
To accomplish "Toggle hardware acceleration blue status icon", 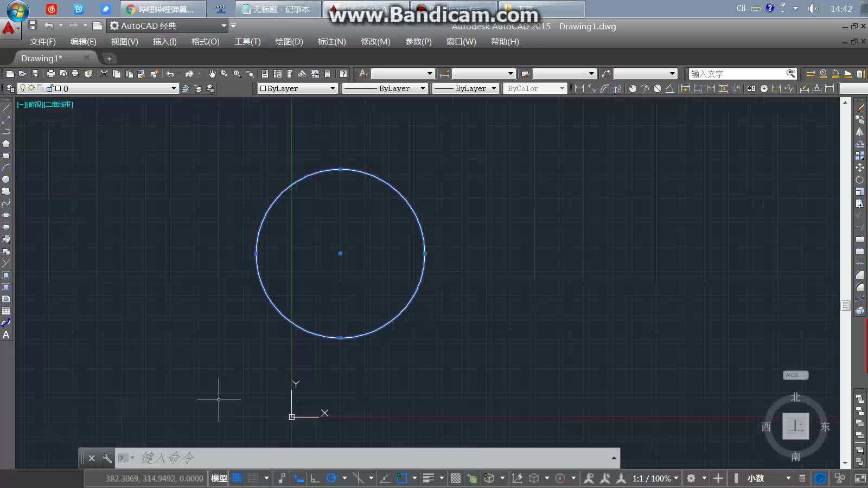I will tap(820, 478).
